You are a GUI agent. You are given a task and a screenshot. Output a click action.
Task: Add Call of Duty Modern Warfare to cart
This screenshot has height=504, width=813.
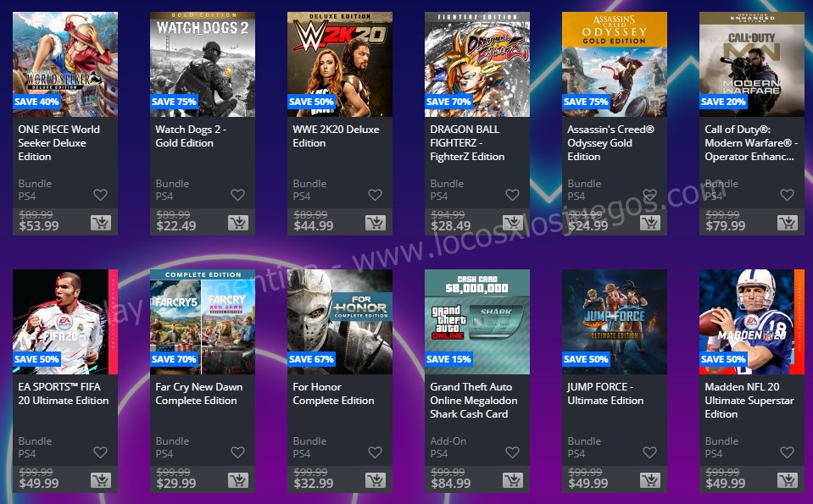click(787, 223)
